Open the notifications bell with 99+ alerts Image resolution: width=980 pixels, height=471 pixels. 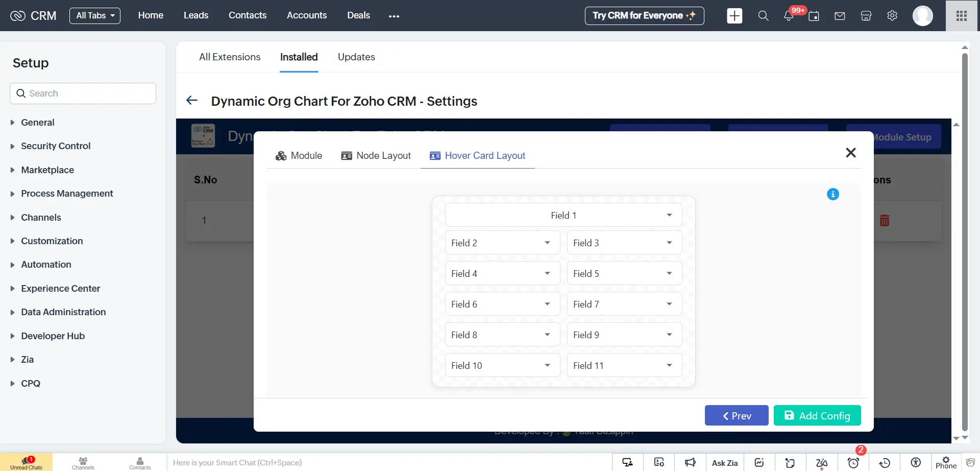[x=789, y=16]
